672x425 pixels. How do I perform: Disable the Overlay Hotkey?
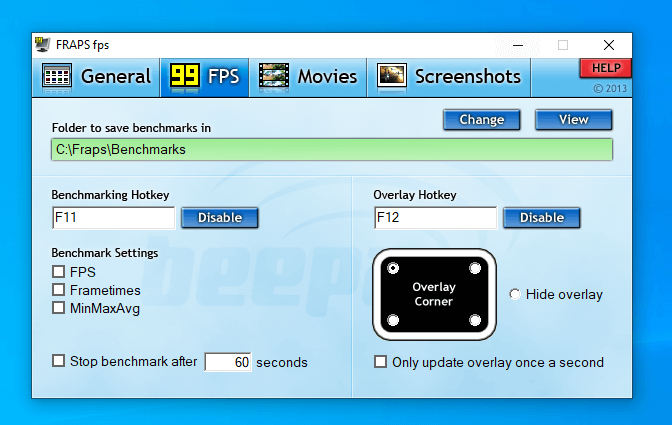542,218
